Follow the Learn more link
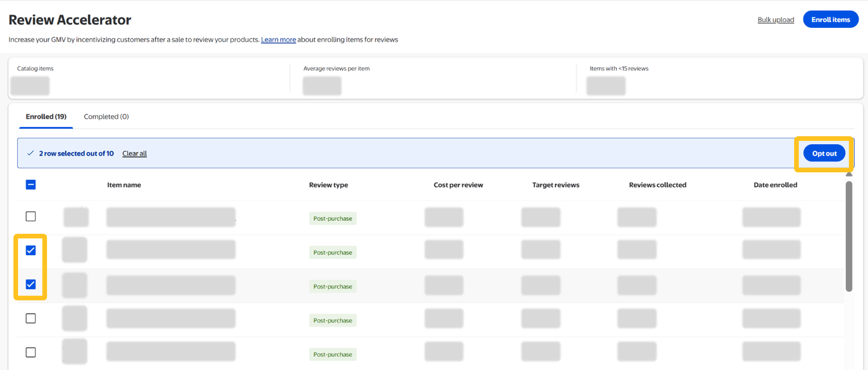This screenshot has height=370, width=868. pyautogui.click(x=278, y=40)
